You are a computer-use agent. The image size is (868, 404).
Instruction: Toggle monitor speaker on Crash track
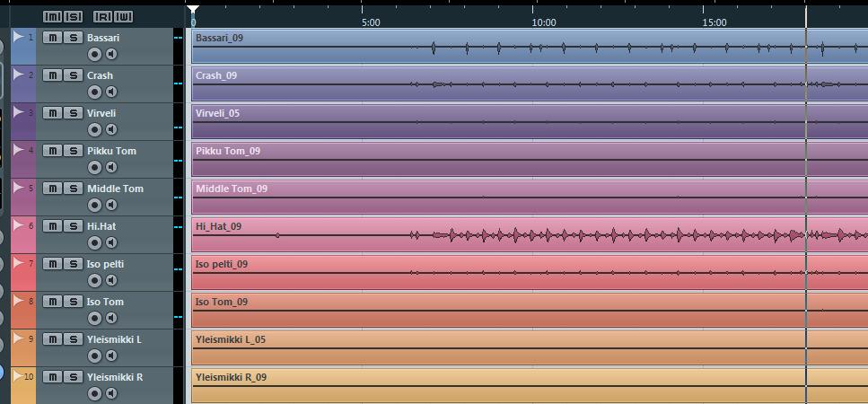tap(111, 92)
